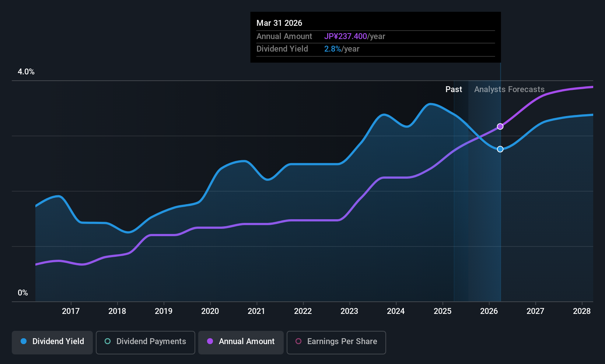Click the 2020 x-axis label

[210, 311]
